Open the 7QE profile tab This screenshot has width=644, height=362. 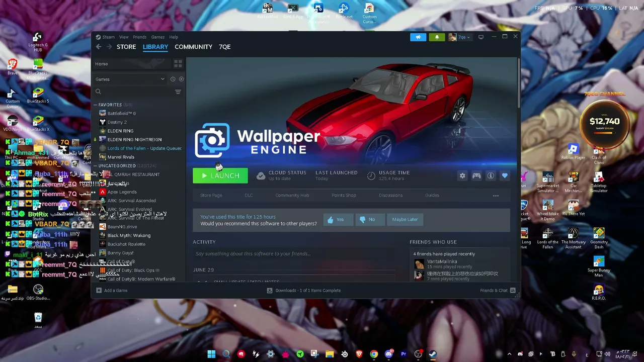click(225, 47)
